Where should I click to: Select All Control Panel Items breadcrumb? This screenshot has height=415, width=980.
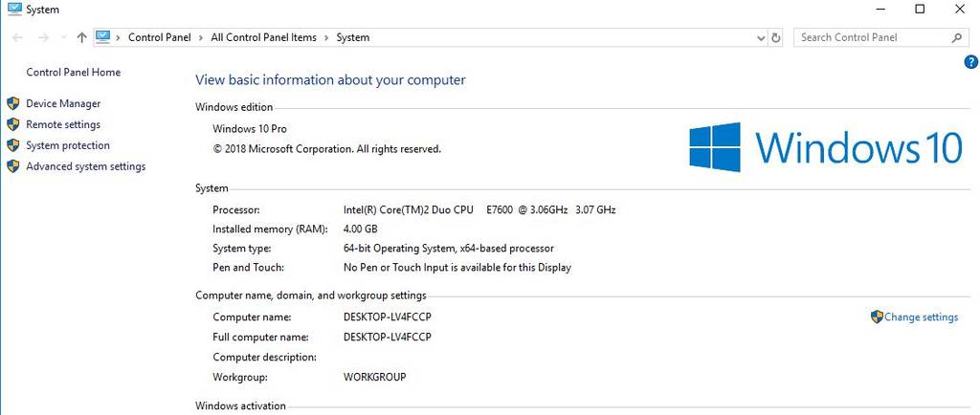pos(264,37)
